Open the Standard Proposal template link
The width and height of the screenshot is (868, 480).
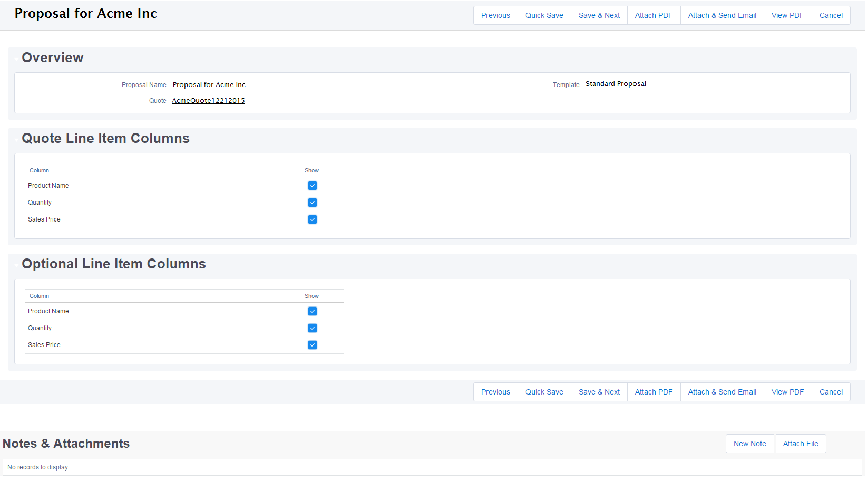click(x=616, y=84)
